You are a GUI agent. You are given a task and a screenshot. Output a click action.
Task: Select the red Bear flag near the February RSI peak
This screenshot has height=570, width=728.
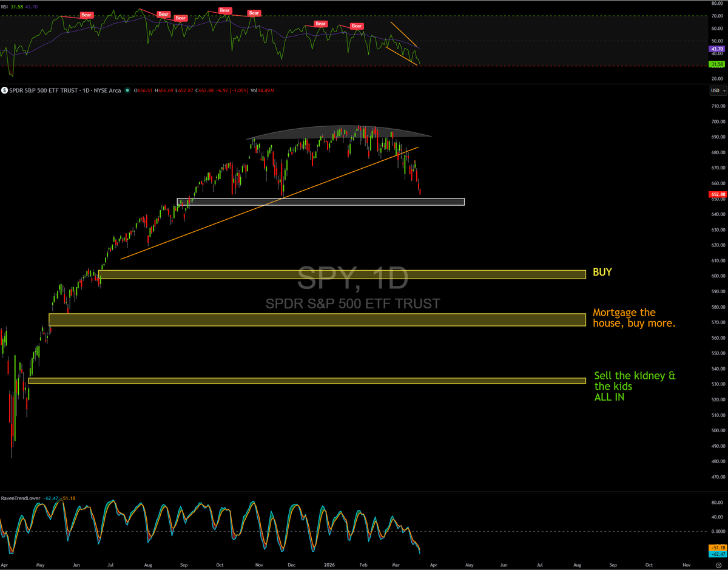tap(356, 25)
